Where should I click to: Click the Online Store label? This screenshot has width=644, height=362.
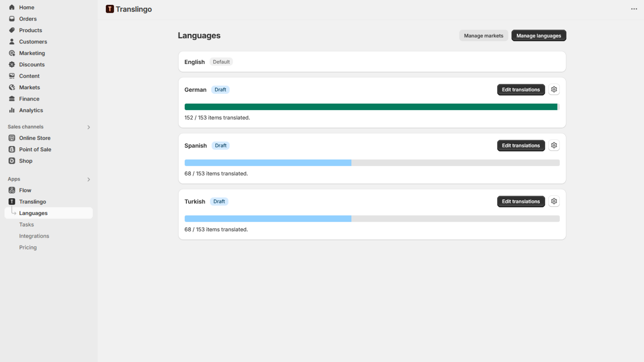coord(35,138)
